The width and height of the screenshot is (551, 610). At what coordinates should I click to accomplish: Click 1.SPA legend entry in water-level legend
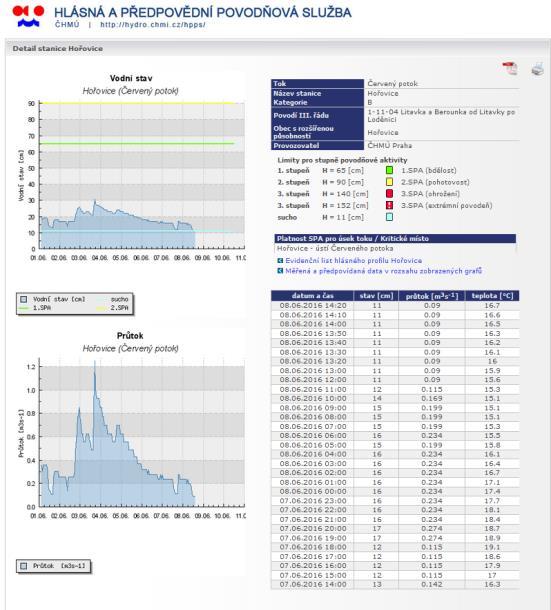click(x=35, y=308)
